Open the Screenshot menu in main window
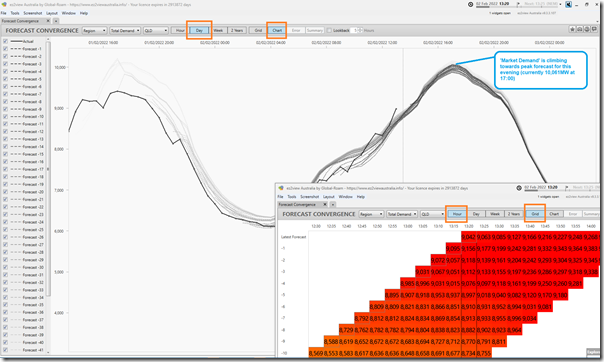Screen dimensions: 604x362 (32, 13)
